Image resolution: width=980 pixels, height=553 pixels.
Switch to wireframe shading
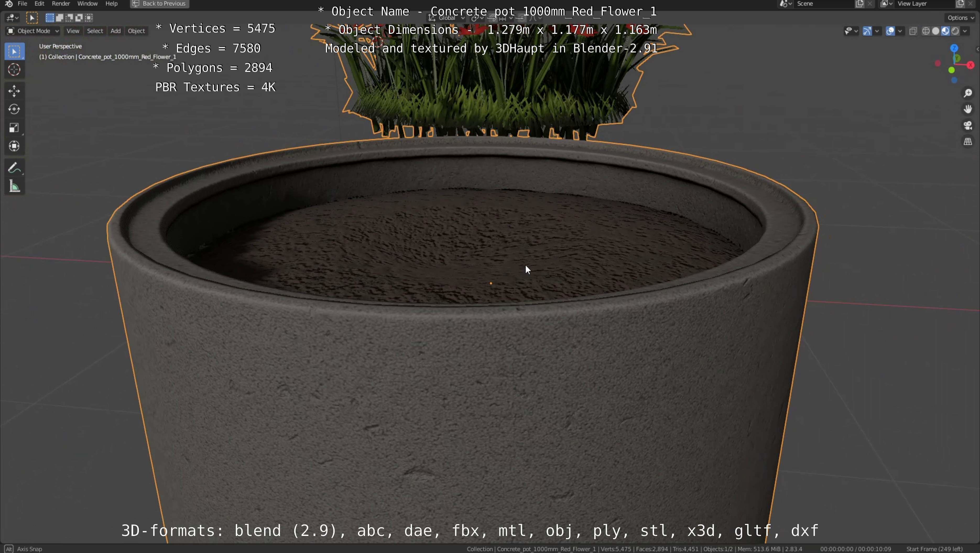point(926,31)
